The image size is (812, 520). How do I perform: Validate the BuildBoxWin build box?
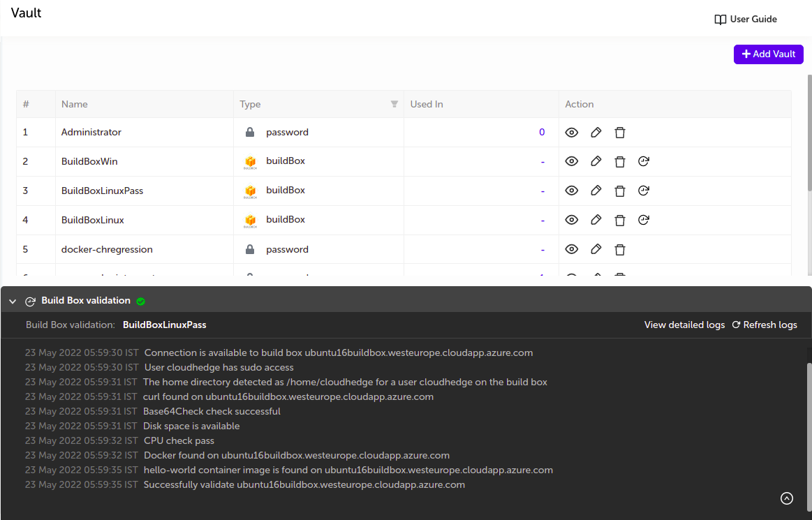click(644, 162)
